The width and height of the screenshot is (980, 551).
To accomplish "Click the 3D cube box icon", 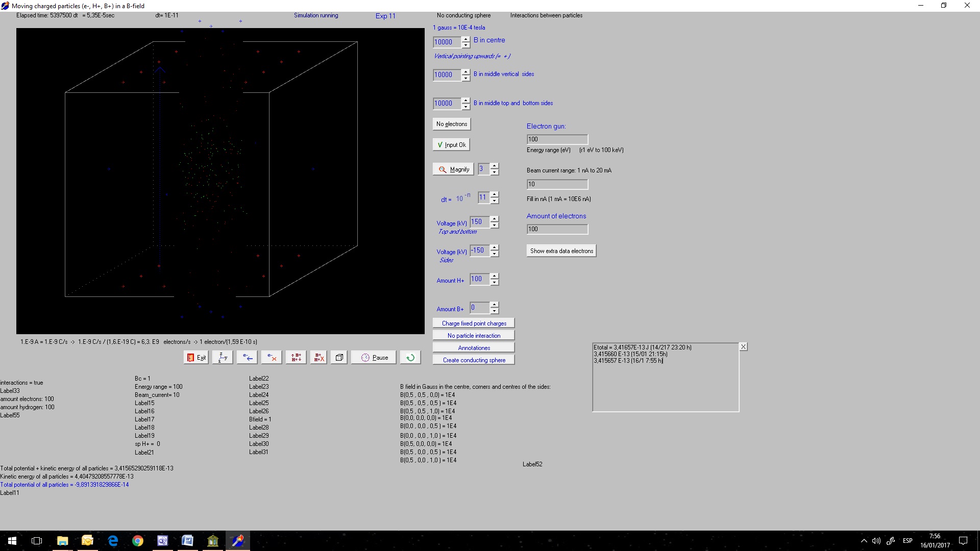I will tap(339, 358).
